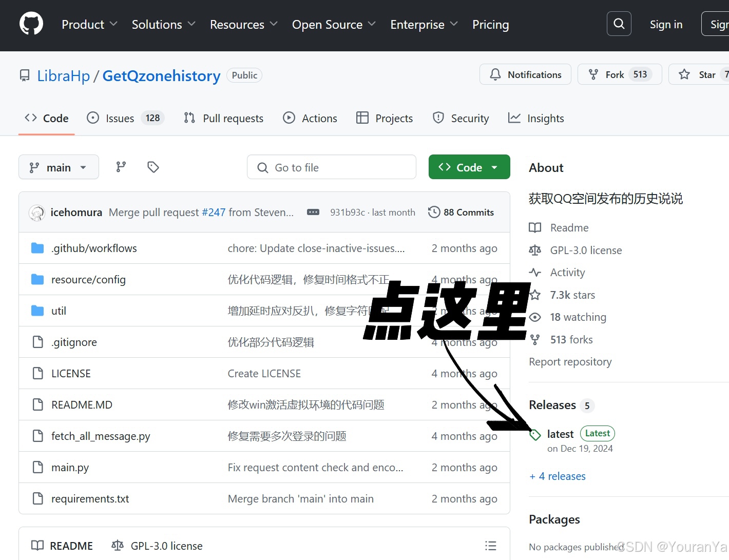Click the branches icon next to main
Screen dimensions: 729x560
pyautogui.click(x=121, y=167)
